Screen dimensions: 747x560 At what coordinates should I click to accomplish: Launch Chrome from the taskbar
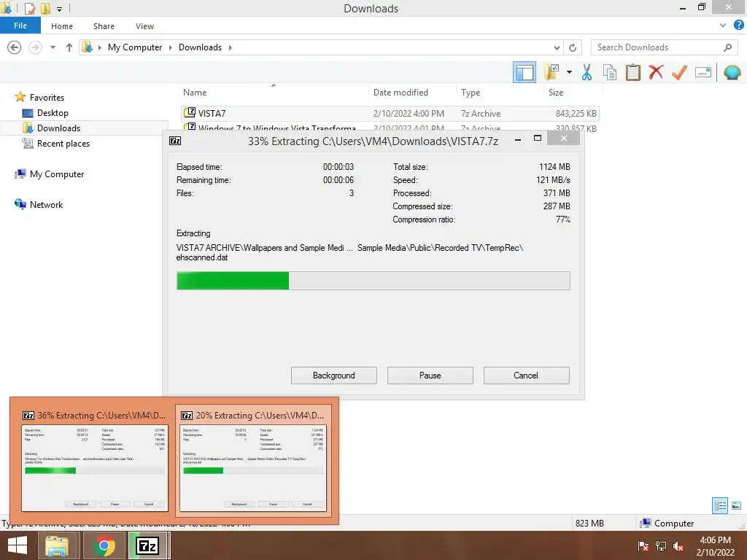[x=104, y=545]
